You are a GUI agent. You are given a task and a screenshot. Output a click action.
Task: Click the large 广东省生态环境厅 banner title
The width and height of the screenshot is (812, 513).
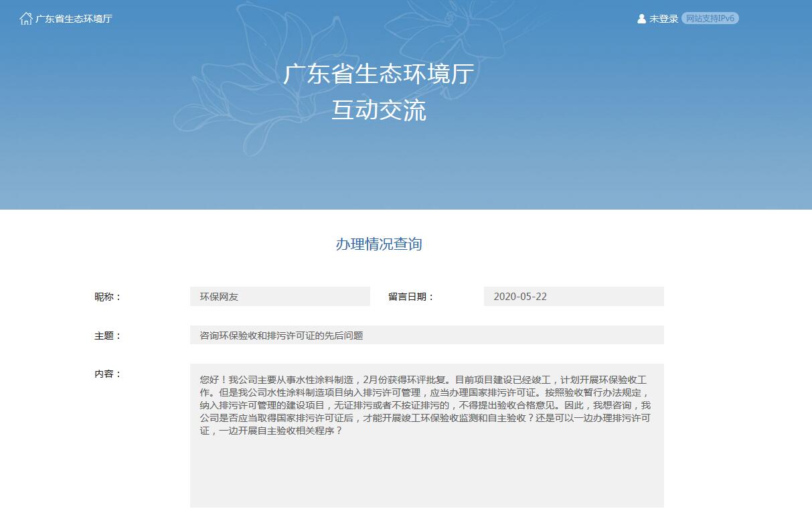point(378,74)
